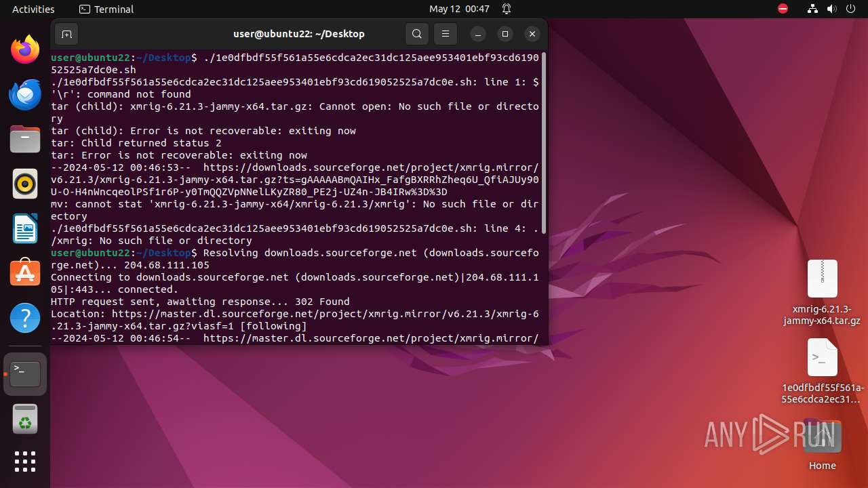This screenshot has width=868, height=488.
Task: Maximize the Terminal window
Action: point(505,34)
